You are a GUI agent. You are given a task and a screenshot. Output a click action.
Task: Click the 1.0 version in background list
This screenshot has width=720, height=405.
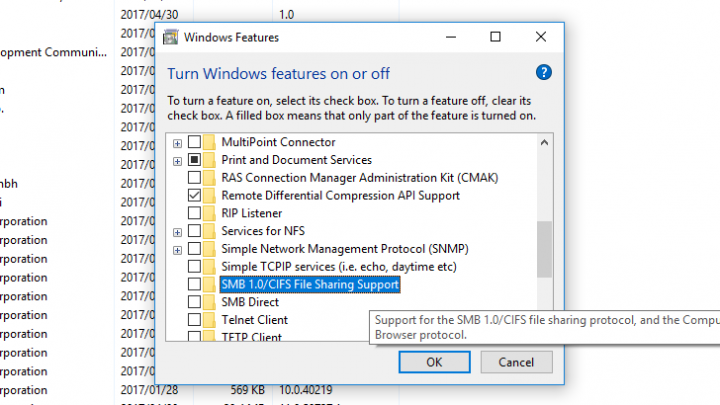pyautogui.click(x=287, y=15)
